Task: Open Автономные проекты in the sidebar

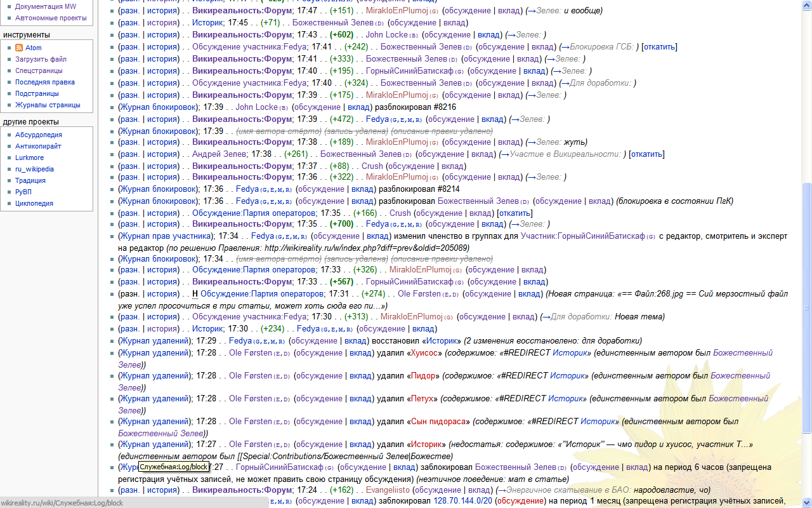Action: 51,18
